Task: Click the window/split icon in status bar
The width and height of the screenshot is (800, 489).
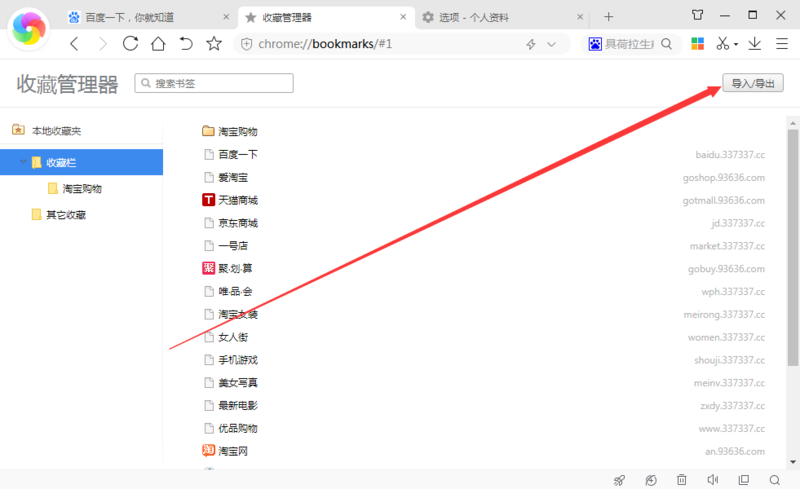Action: pos(744,480)
